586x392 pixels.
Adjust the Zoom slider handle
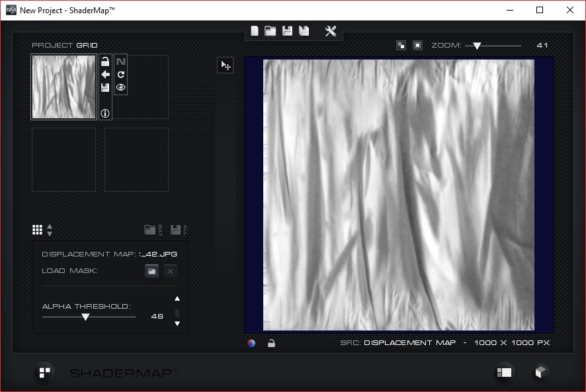477,46
